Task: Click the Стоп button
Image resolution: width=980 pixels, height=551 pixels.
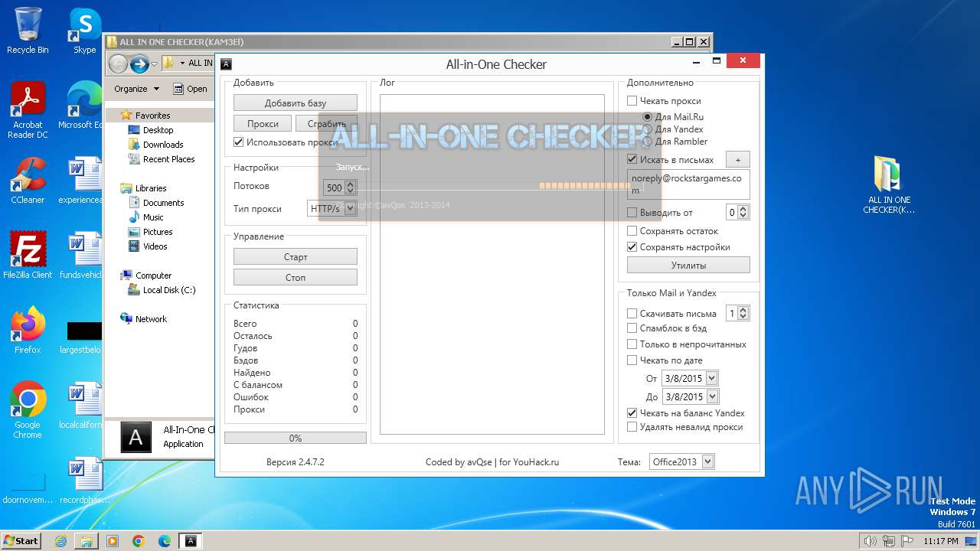Action: pyautogui.click(x=296, y=277)
